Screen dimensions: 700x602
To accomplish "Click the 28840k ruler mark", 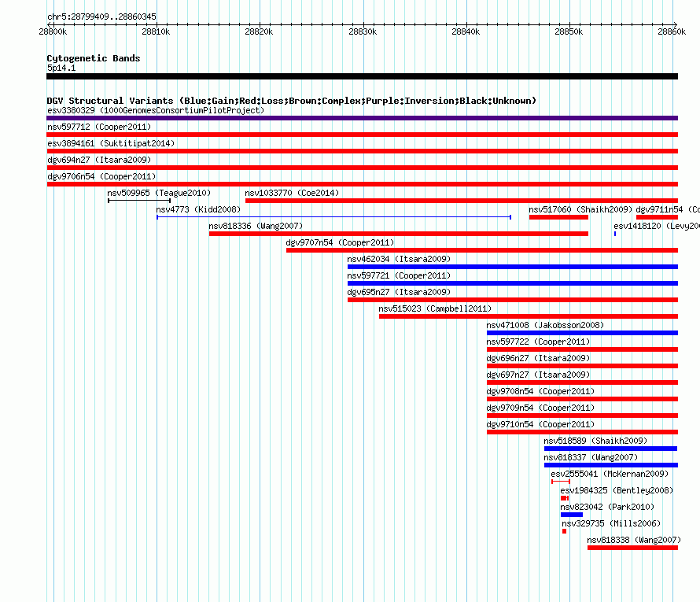I will tap(466, 31).
